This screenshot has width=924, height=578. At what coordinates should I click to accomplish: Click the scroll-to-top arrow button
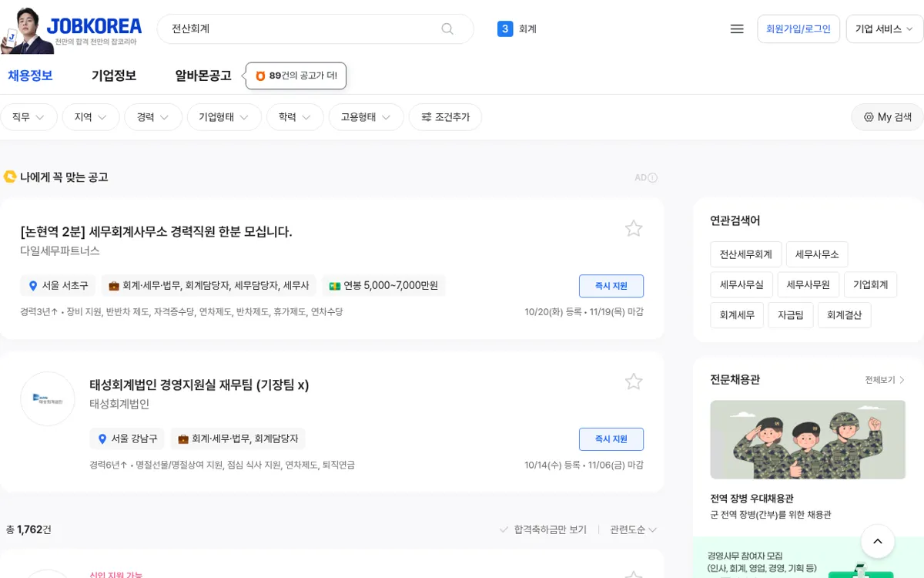coord(878,542)
